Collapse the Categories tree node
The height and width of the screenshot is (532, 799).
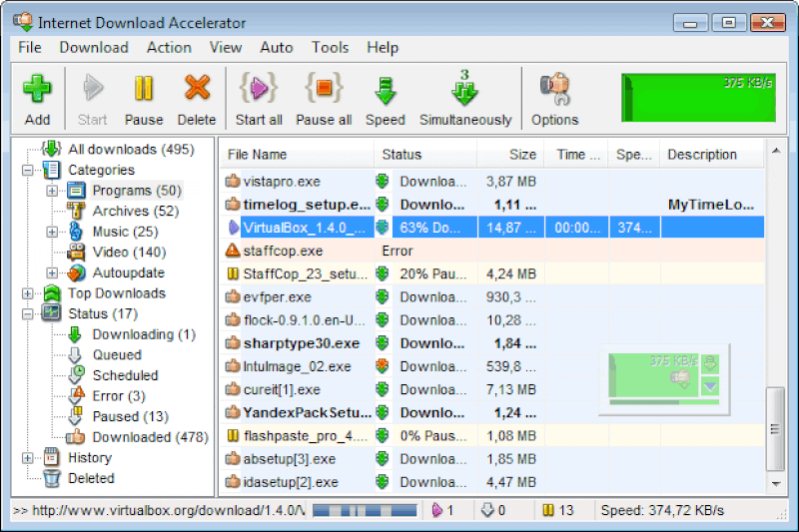tap(28, 170)
